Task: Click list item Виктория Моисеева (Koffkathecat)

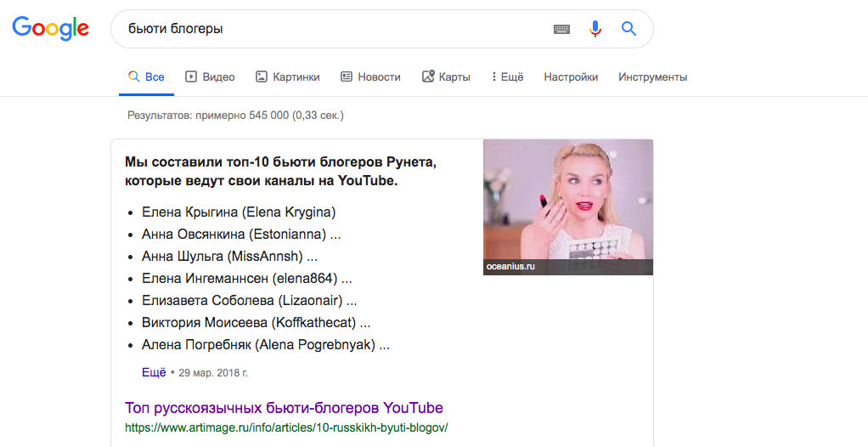Action: click(256, 323)
